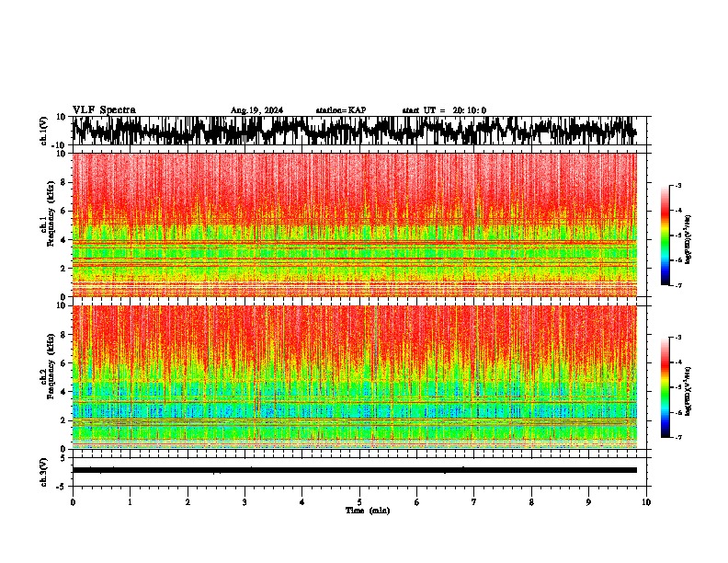728x563 pixels.
Task: Click the "Time (min)" axis title
Action: (368, 511)
